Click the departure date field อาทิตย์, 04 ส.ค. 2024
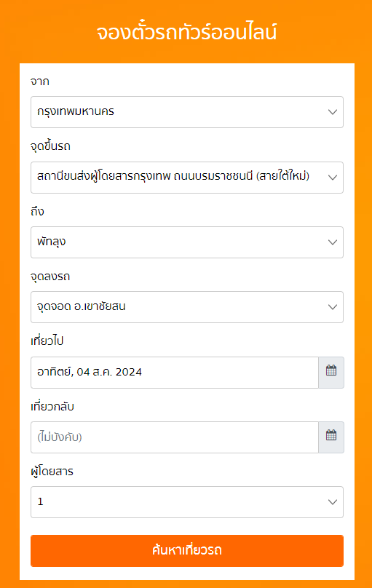 click(175, 373)
